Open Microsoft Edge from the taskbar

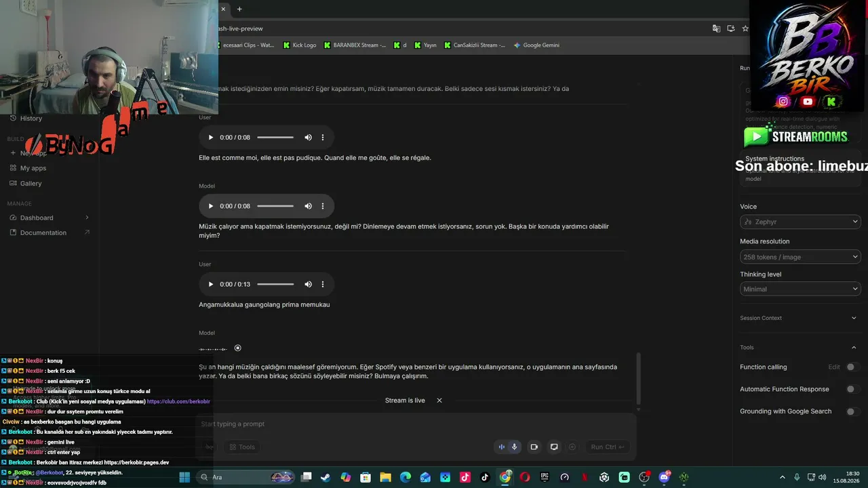pyautogui.click(x=406, y=477)
